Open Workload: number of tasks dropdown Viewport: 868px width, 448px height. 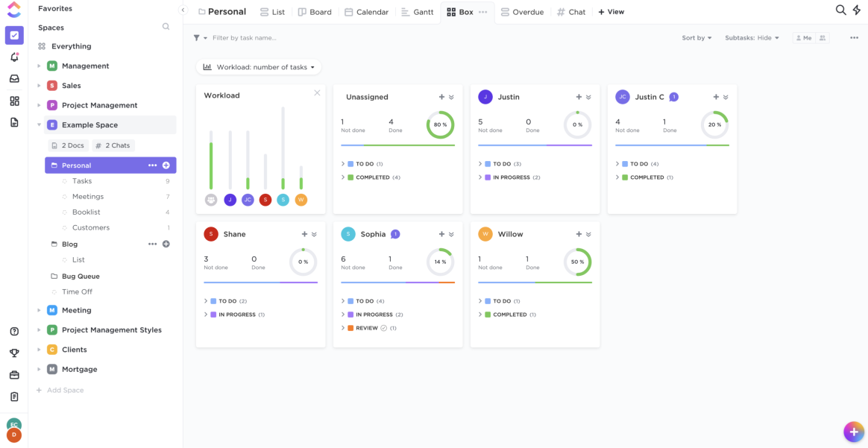259,67
